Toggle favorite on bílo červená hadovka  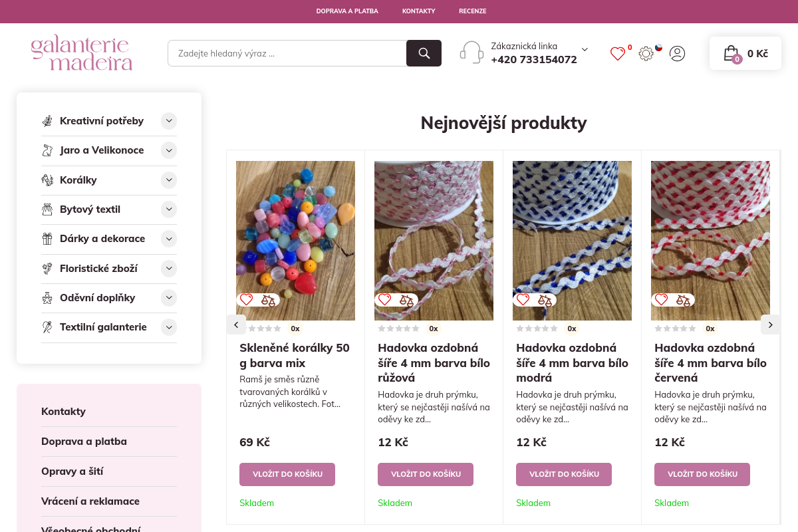(662, 300)
